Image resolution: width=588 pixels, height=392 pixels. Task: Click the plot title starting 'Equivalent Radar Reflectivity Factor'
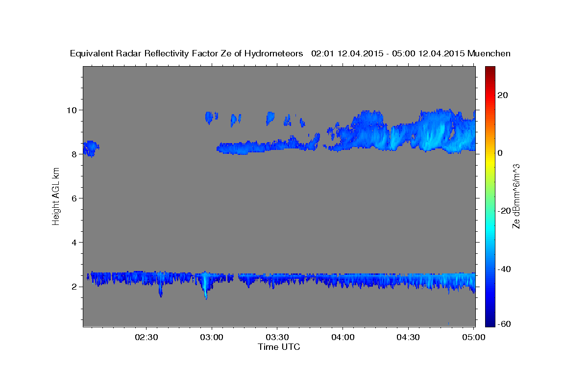(290, 53)
